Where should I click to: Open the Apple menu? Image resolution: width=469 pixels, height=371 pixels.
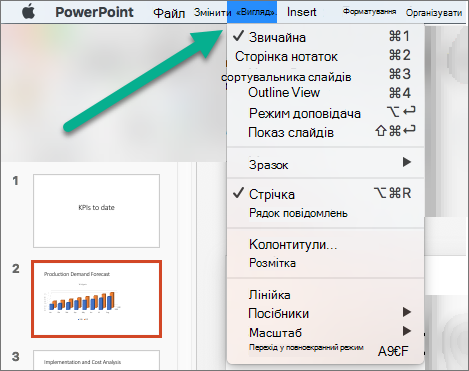tap(28, 12)
